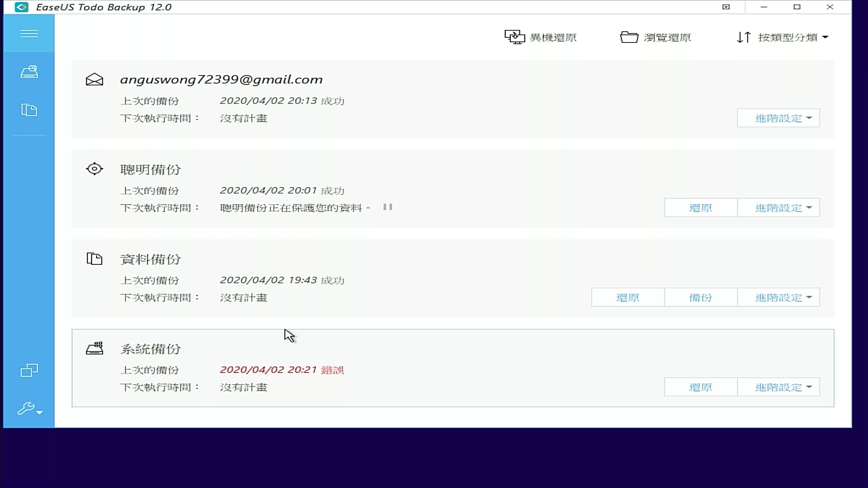Image resolution: width=868 pixels, height=488 pixels.
Task: Click the 2020/04/02 19:43 成功 backup time
Action: coord(282,280)
